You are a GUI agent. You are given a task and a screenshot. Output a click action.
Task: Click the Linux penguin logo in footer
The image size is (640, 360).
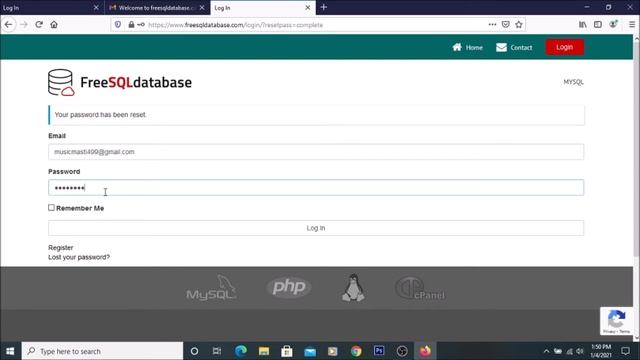(x=353, y=288)
